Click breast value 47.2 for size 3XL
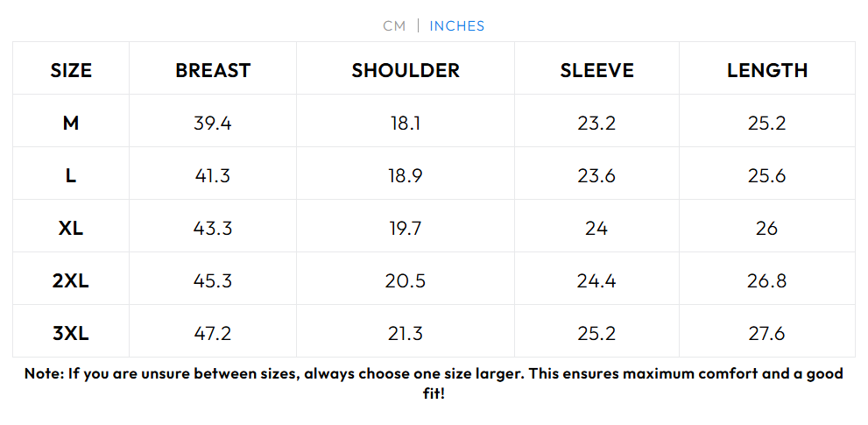Viewport: 868px width, 425px height. (x=213, y=334)
